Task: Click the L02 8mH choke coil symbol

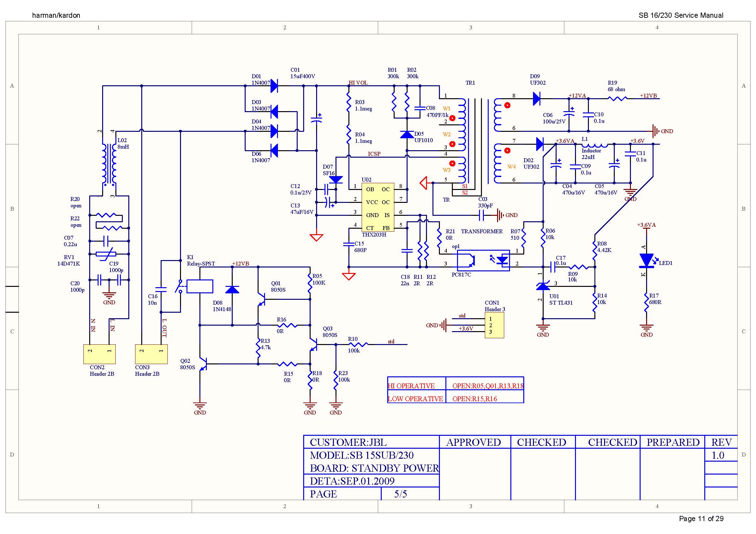Action: point(109,164)
